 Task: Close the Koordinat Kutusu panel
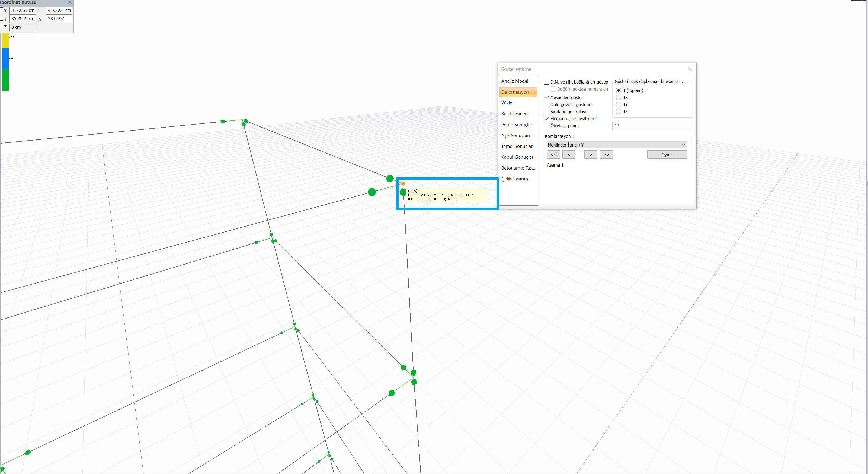click(x=70, y=2)
